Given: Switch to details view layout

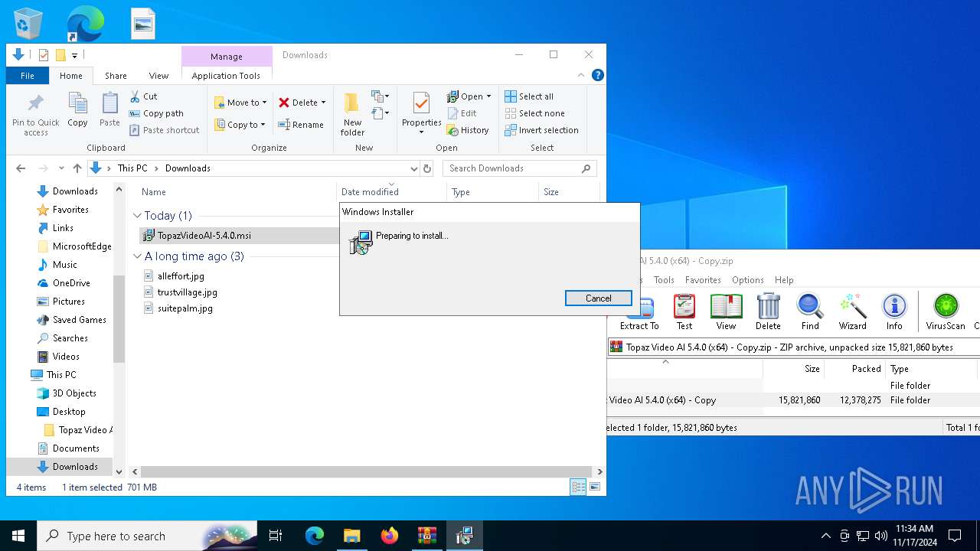Looking at the screenshot, I should click(x=578, y=487).
